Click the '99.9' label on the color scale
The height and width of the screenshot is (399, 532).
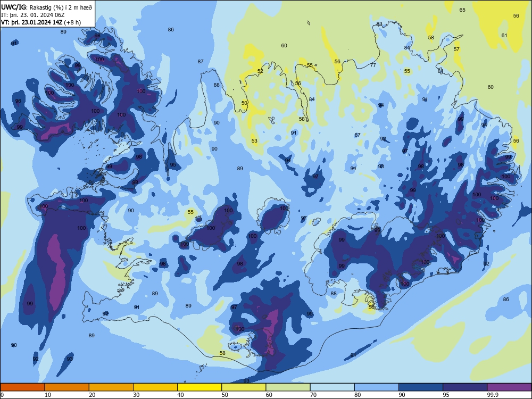tap(492, 395)
